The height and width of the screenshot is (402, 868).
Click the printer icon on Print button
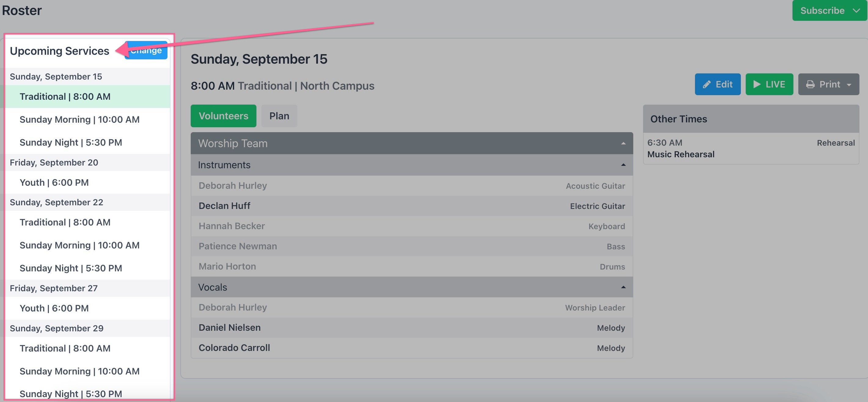pyautogui.click(x=810, y=84)
